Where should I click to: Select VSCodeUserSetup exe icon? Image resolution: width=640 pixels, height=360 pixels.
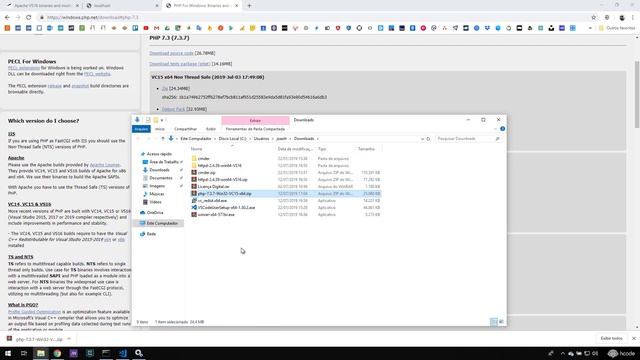(x=194, y=207)
